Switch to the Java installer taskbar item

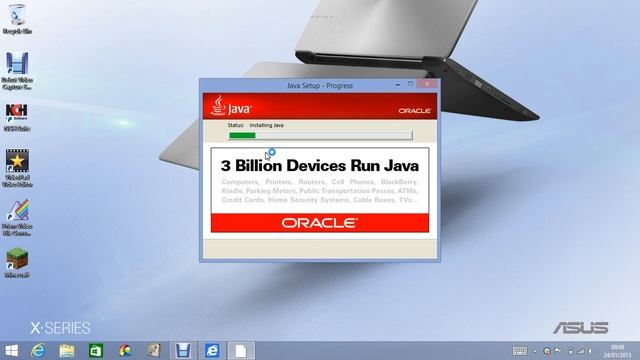[240, 351]
